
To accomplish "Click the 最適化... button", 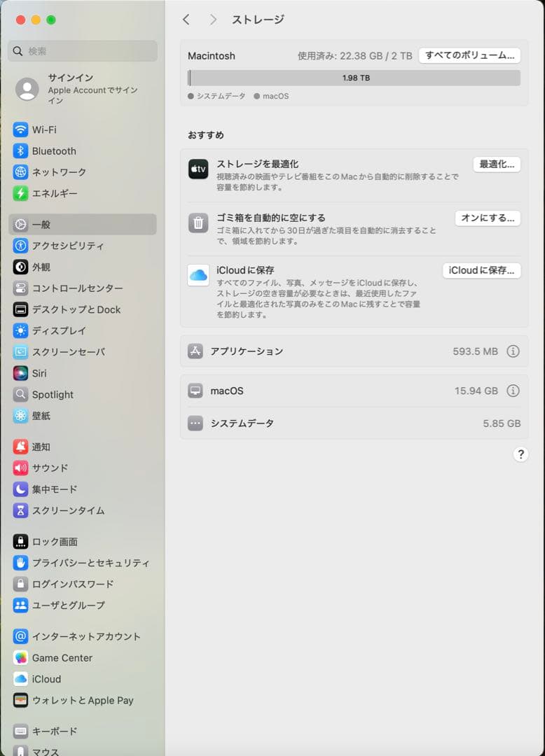I will pyautogui.click(x=496, y=164).
